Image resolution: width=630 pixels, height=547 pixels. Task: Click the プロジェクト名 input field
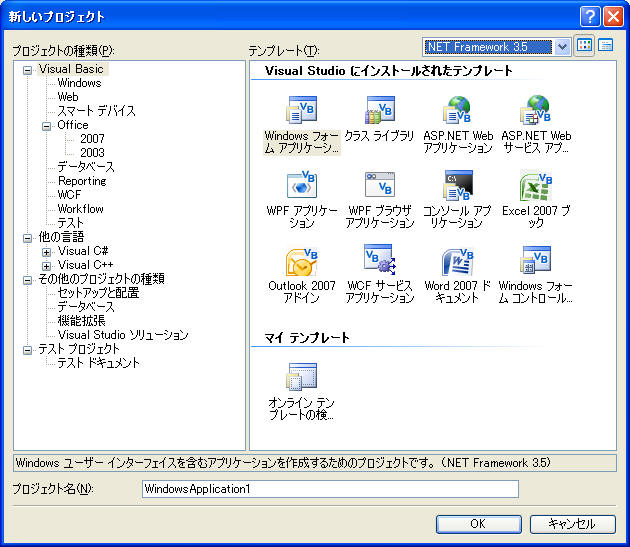coord(330,489)
